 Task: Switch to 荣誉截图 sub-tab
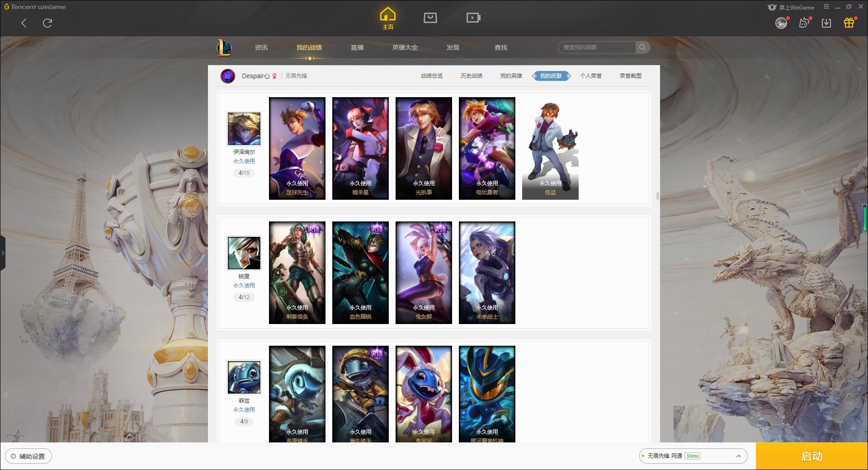tap(631, 76)
